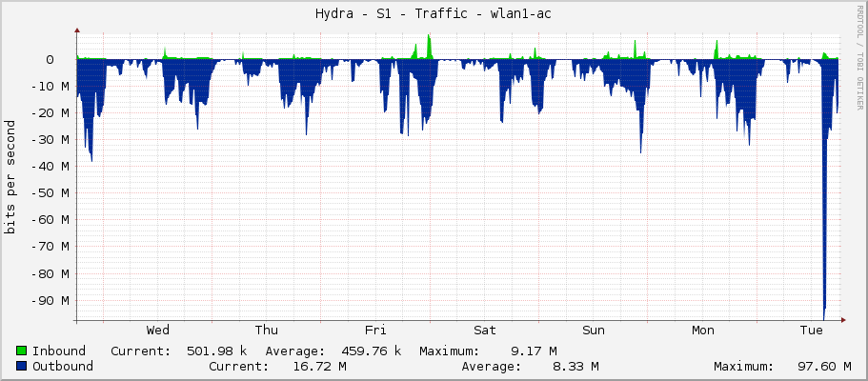Screen dimensions: 868x381
Task: Click the '-70 M' y-axis label
Action: (50, 247)
